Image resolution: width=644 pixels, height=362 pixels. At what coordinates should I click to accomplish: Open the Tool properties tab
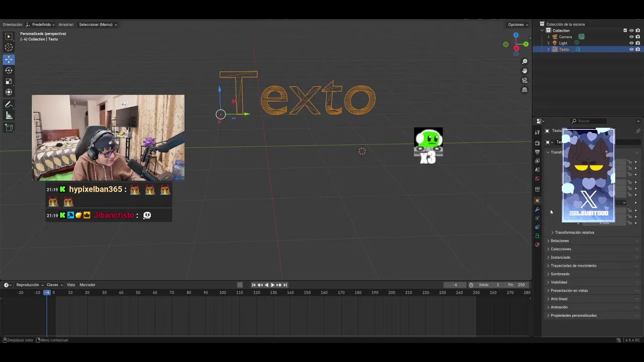click(x=537, y=132)
